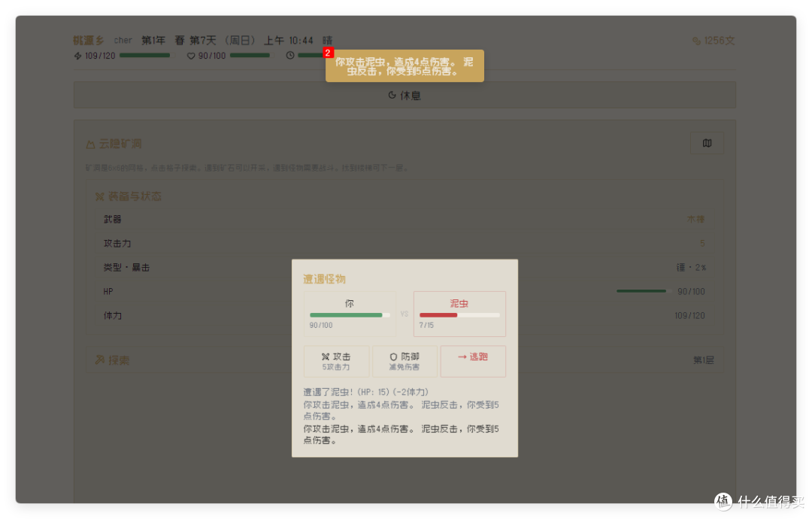The image size is (812, 519).
Task: Click the 探索 section heading
Action: click(119, 360)
